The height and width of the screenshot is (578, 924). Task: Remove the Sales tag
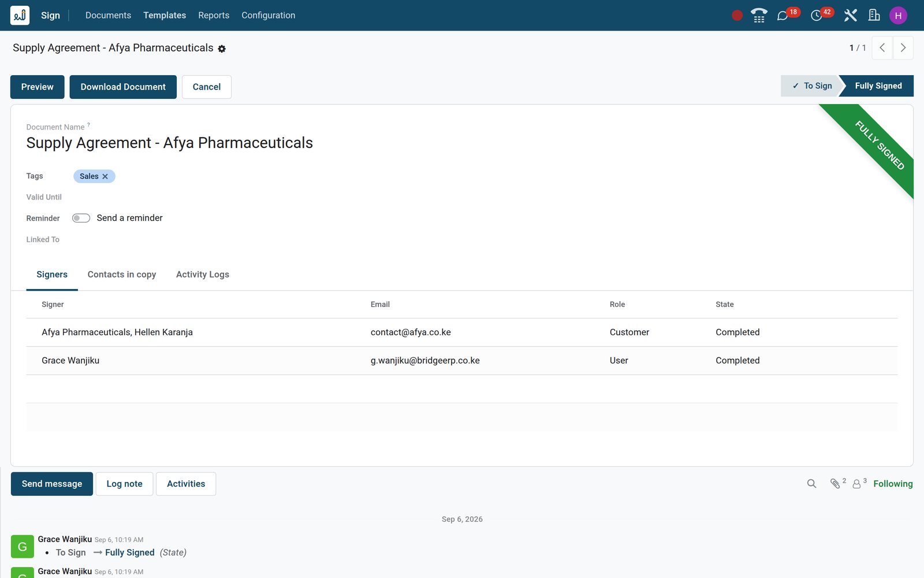(x=105, y=176)
